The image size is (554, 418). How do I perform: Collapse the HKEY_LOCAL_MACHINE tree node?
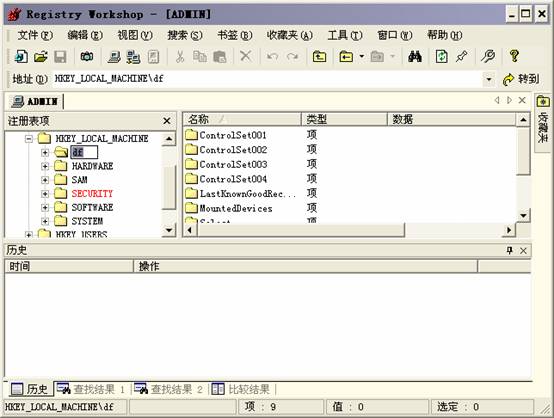[29, 139]
